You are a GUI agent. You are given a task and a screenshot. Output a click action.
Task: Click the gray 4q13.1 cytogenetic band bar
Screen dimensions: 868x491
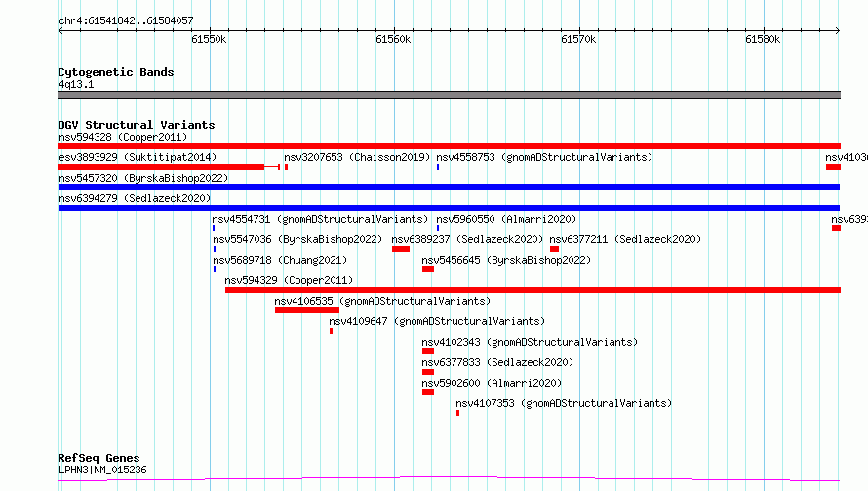coord(449,95)
